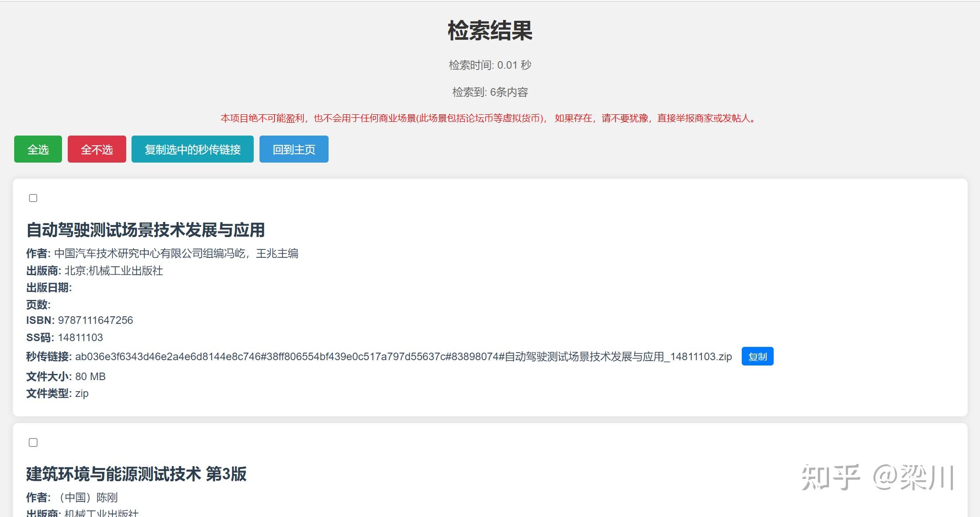Select the ISBN number 9787111647256
Screen dimensions: 980x517
[x=95, y=320]
